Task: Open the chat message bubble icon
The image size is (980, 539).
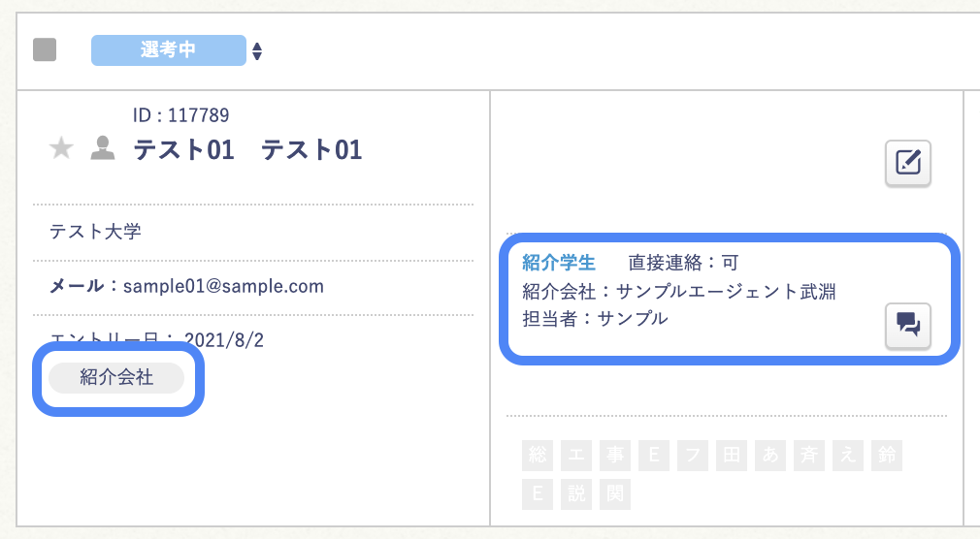Action: [908, 325]
